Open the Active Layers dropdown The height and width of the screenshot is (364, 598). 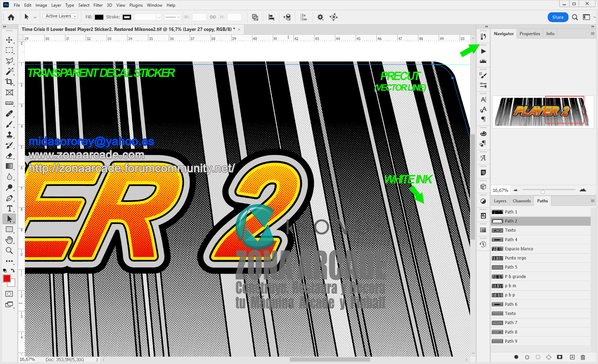(x=60, y=16)
